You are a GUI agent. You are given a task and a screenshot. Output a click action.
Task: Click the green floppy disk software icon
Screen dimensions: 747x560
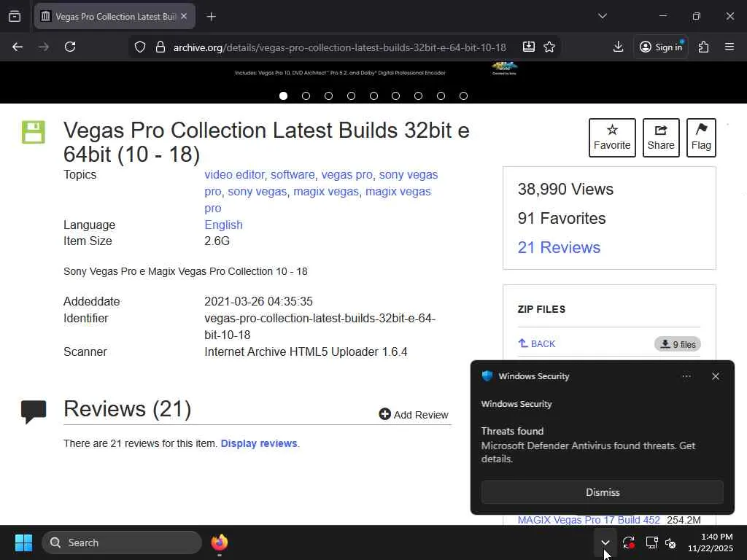point(34,132)
